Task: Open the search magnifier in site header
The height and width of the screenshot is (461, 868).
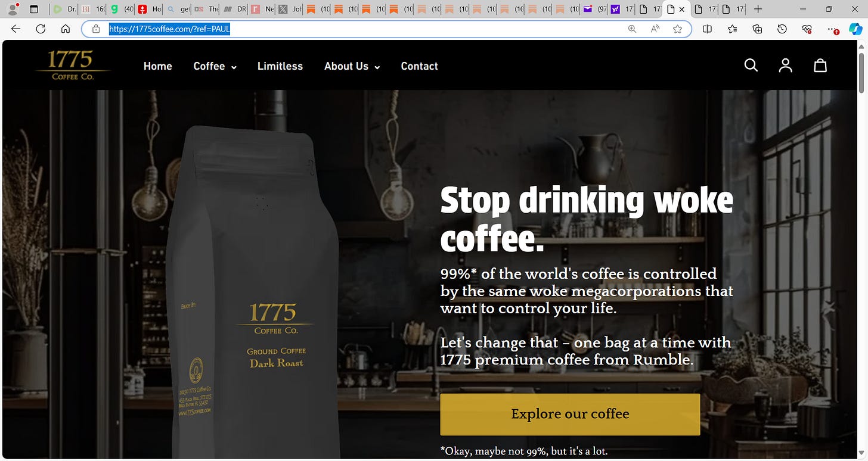Action: [x=751, y=66]
